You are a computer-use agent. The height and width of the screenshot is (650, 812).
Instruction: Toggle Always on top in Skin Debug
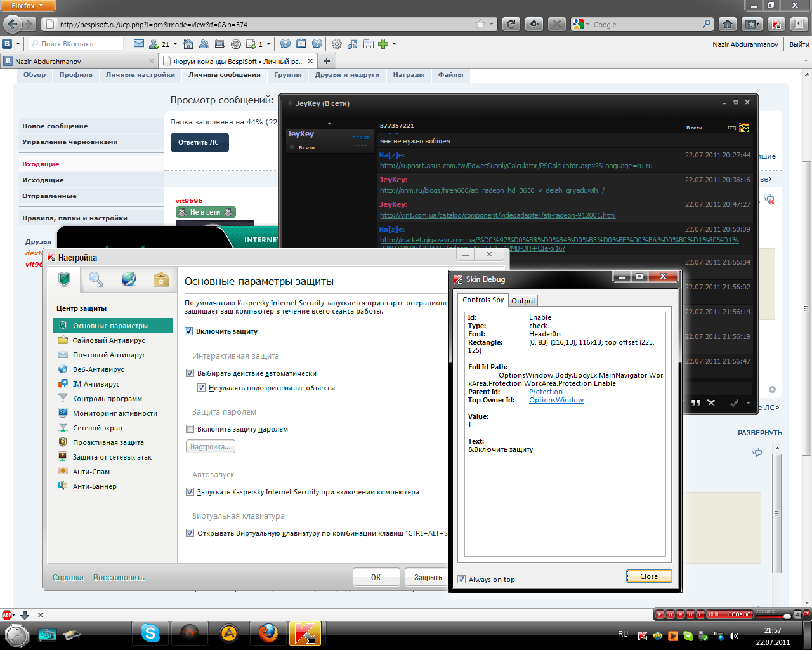(x=461, y=580)
